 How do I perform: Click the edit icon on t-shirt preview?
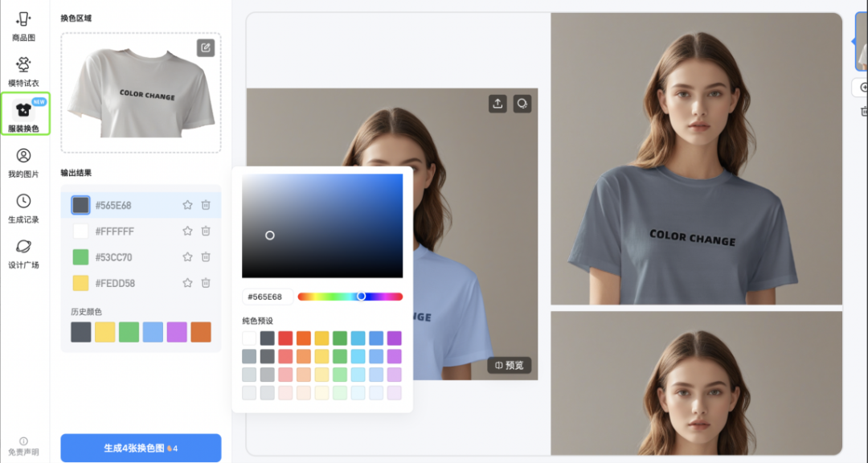coord(206,47)
